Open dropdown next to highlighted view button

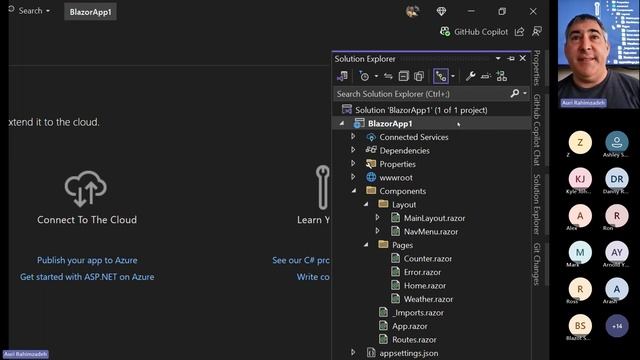(x=453, y=76)
